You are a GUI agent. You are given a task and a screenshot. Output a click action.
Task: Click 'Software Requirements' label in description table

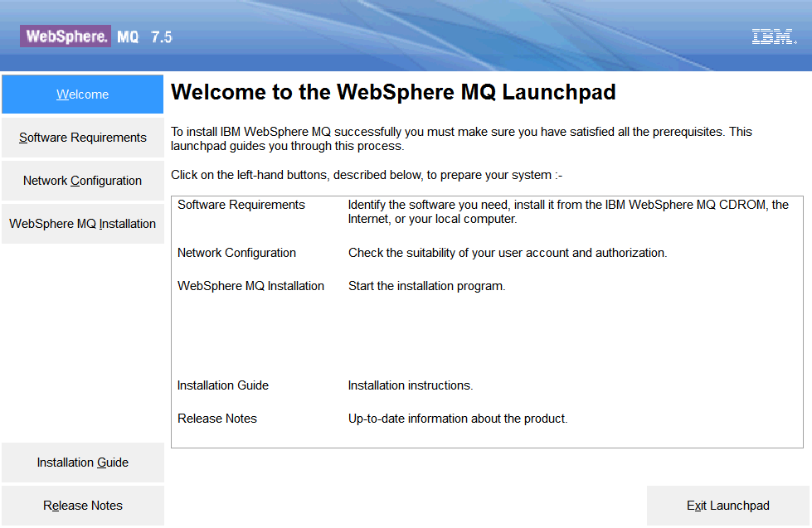(x=241, y=205)
